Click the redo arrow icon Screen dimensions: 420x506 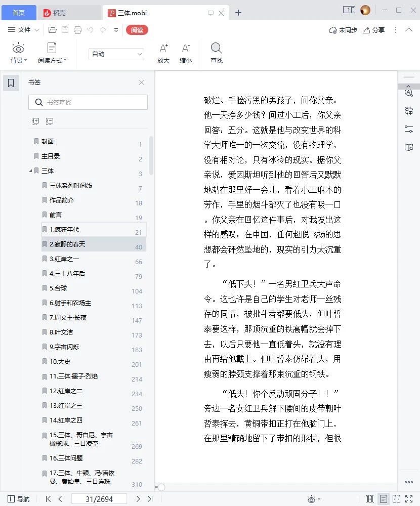tap(103, 30)
